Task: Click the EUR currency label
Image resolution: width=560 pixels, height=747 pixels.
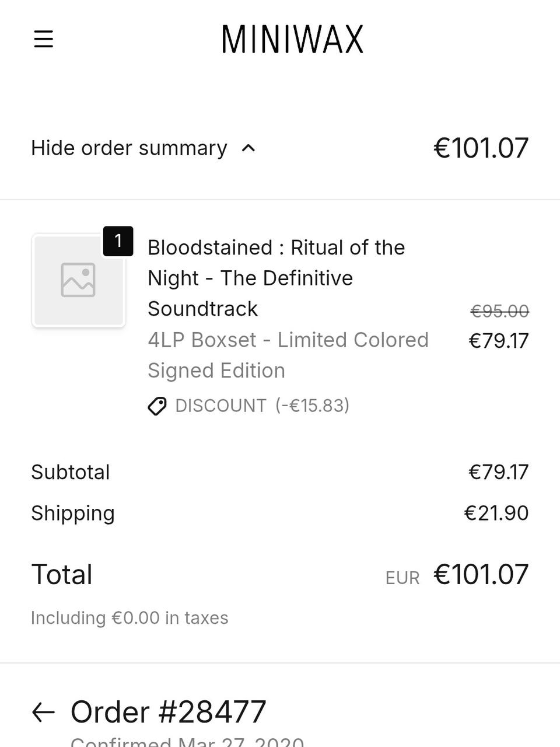Action: [402, 578]
